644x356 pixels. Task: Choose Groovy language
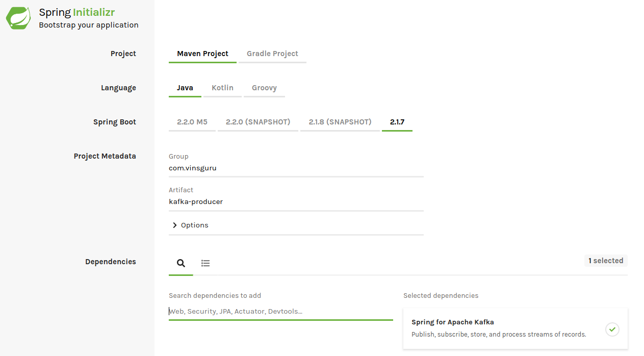click(264, 88)
